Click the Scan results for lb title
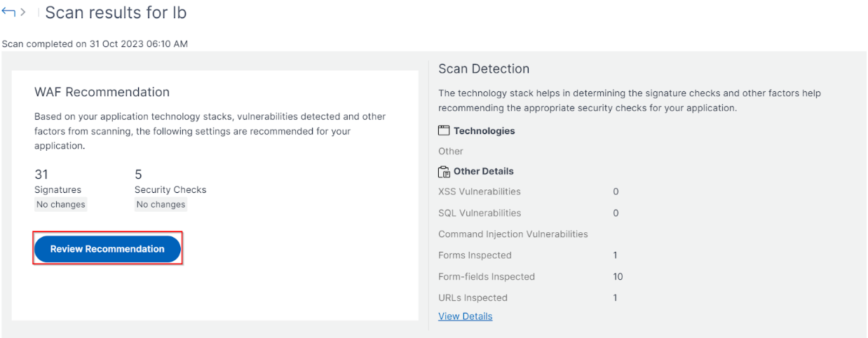This screenshot has height=338, width=868. coord(116,13)
